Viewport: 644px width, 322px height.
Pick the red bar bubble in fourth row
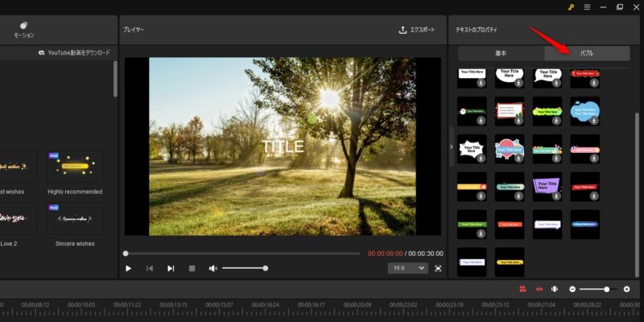click(585, 187)
